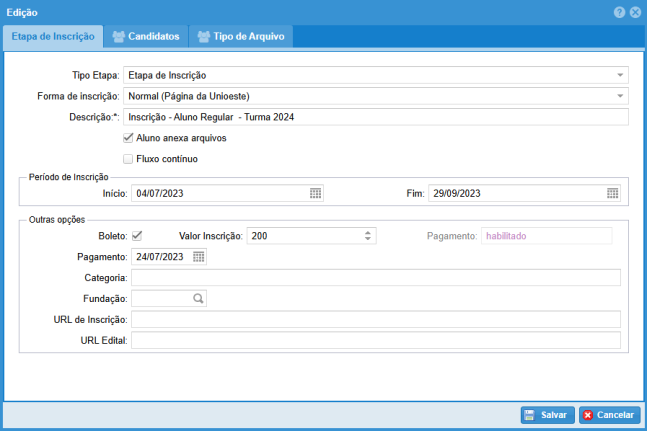Image resolution: width=647 pixels, height=431 pixels.
Task: Open calendar picker for Início date
Action: click(315, 194)
